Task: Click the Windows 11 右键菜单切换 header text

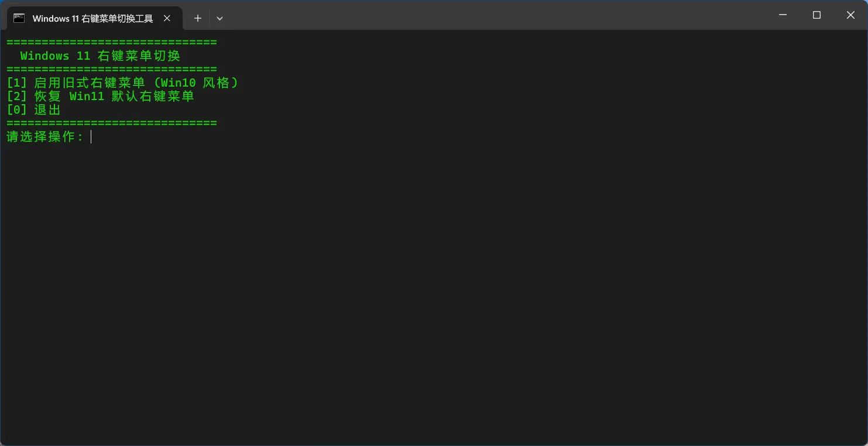Action: pyautogui.click(x=100, y=56)
